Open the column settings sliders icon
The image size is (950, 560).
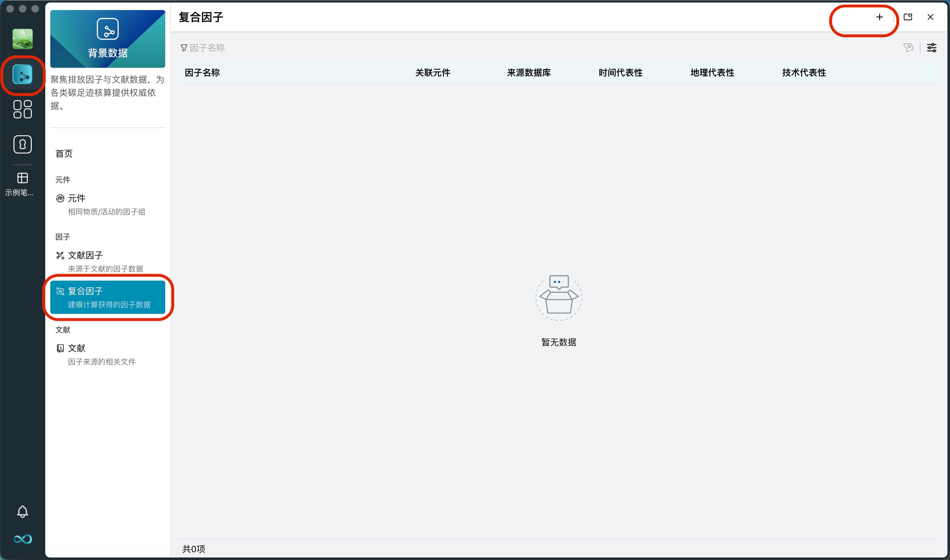(x=932, y=47)
